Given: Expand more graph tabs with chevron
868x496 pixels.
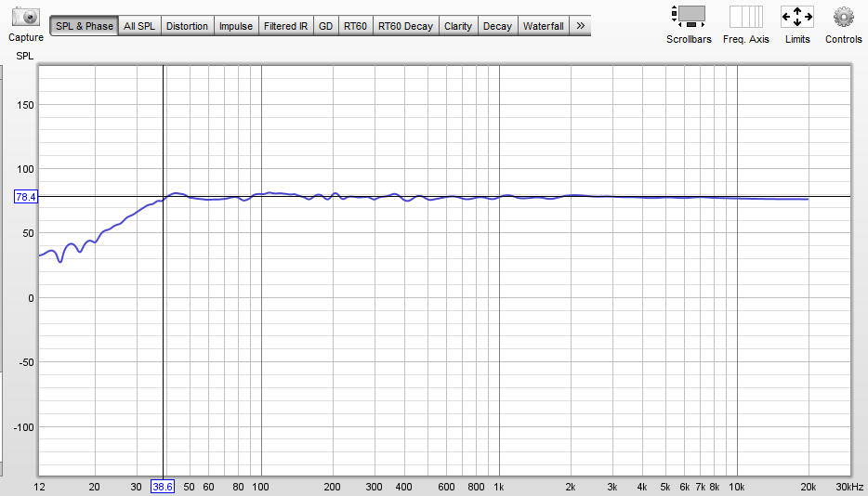Looking at the screenshot, I should pos(580,26).
